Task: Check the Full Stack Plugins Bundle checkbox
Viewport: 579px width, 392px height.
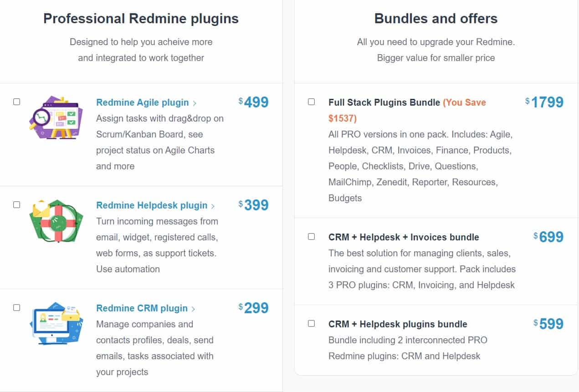Action: click(312, 102)
